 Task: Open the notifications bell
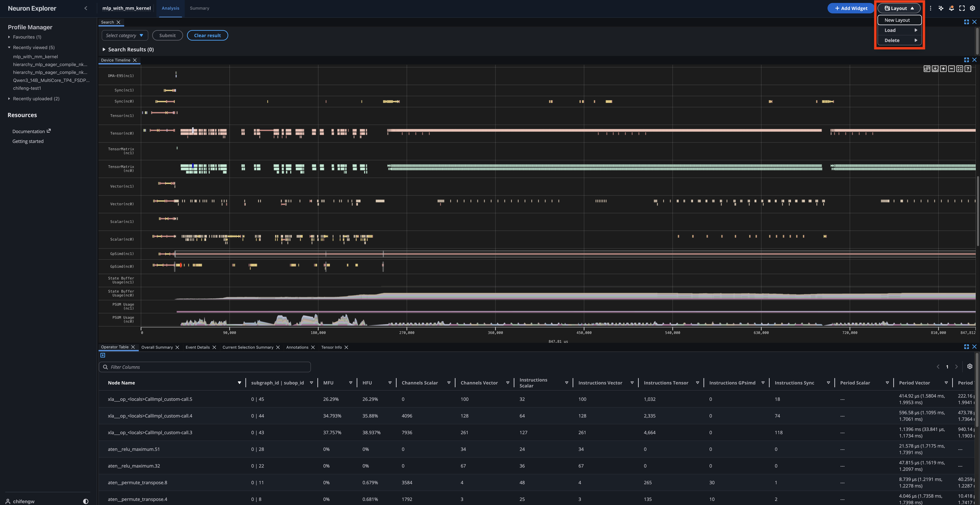pos(952,8)
